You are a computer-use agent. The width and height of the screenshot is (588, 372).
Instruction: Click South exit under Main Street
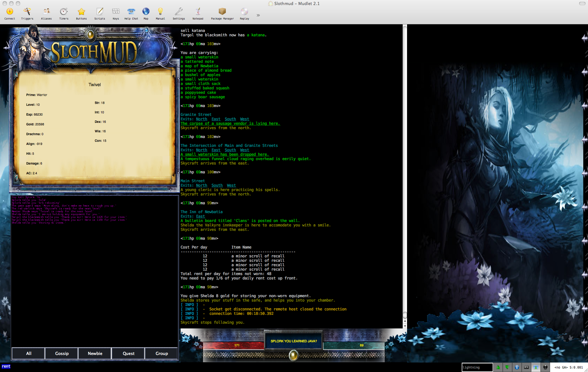tap(217, 185)
